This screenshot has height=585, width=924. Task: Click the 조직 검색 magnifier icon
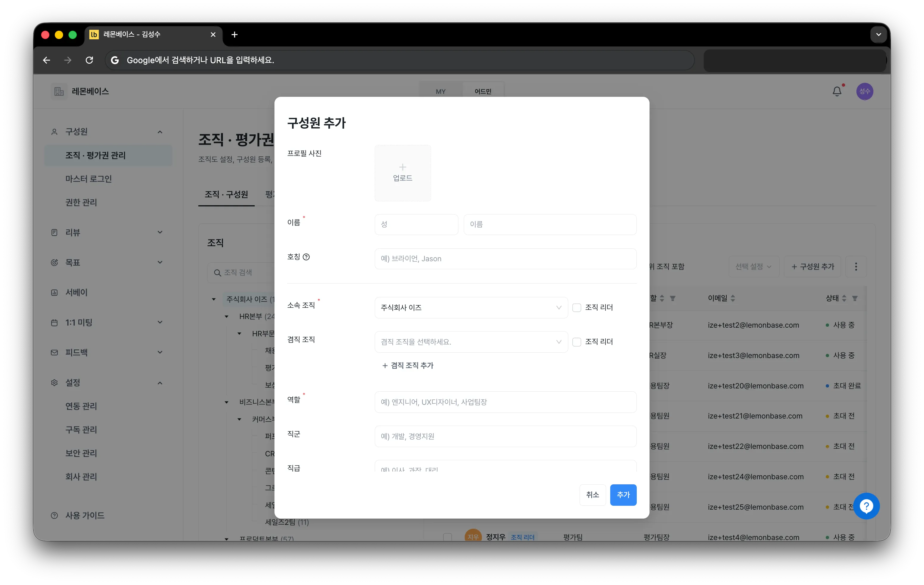click(x=217, y=273)
